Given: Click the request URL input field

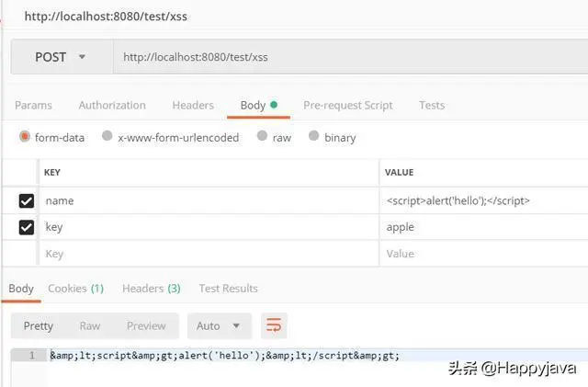Looking at the screenshot, I should (x=350, y=57).
